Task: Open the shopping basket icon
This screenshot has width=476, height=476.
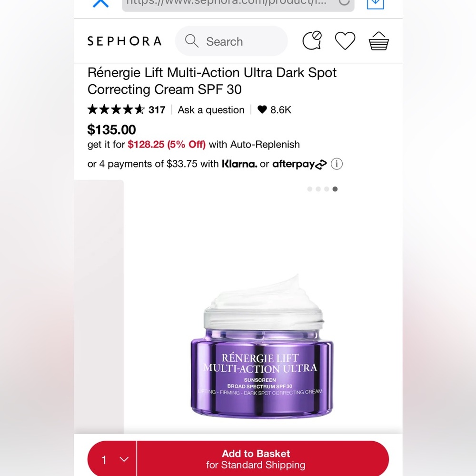Action: 378,40
